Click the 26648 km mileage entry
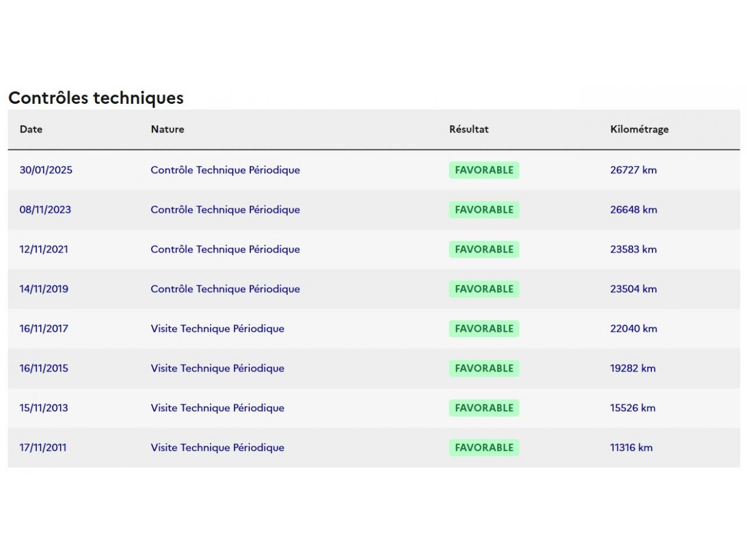The width and height of the screenshot is (747, 560). (633, 209)
